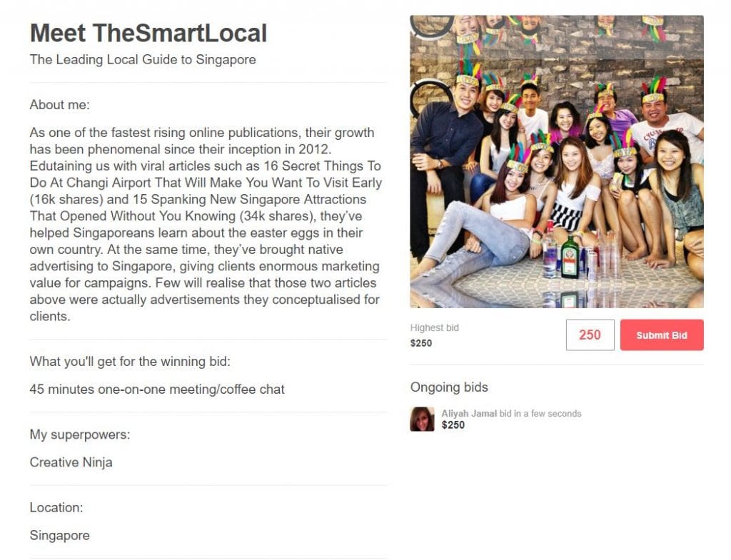Click the My superpowers label
The width and height of the screenshot is (731, 560).
pyautogui.click(x=80, y=434)
